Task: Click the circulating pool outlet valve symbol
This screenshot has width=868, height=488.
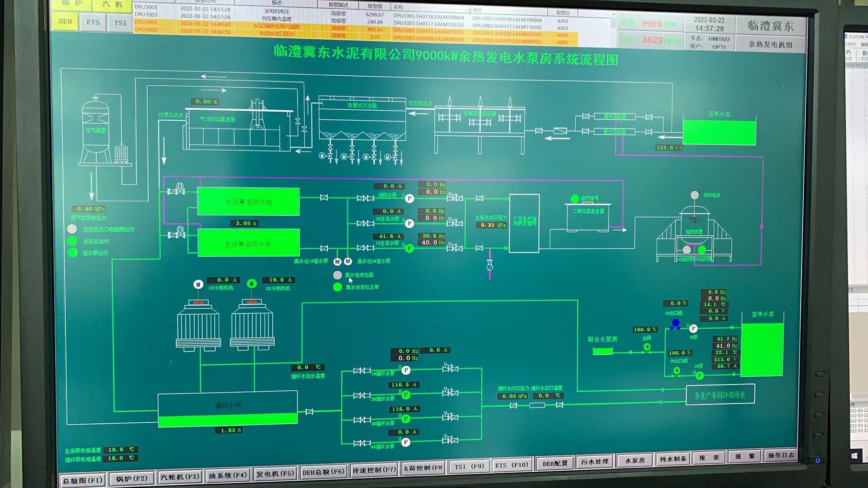Action: [310, 412]
